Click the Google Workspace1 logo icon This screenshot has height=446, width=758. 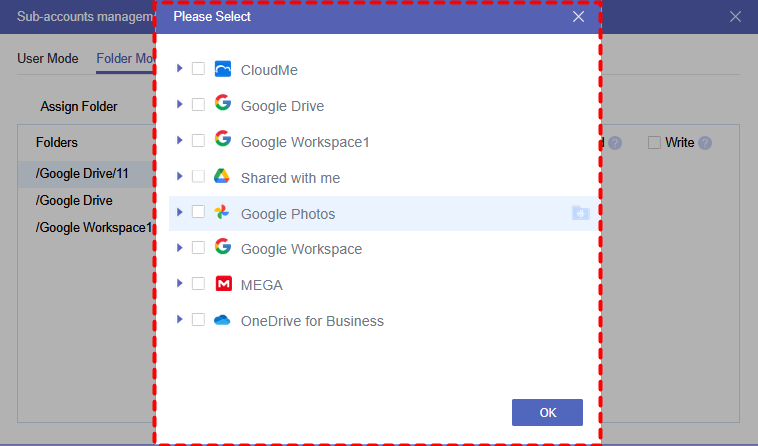[223, 141]
